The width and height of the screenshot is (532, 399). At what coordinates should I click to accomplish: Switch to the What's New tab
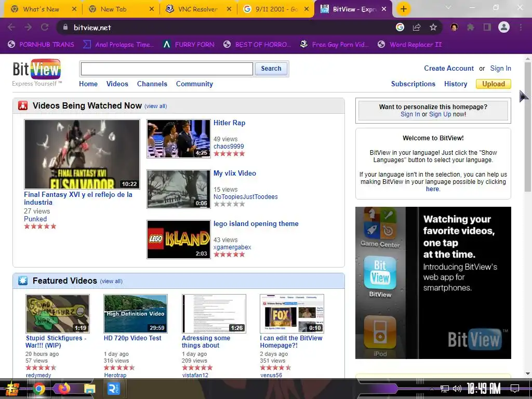point(41,9)
